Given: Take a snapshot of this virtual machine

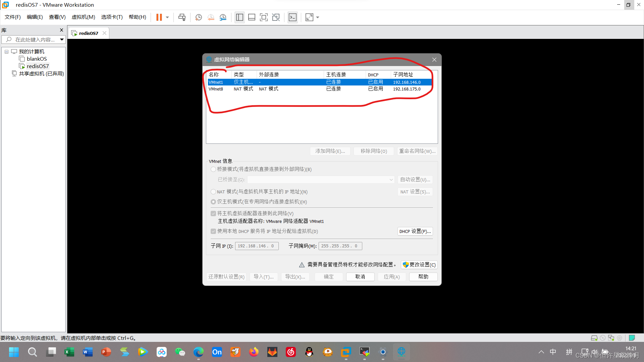Looking at the screenshot, I should (199, 17).
